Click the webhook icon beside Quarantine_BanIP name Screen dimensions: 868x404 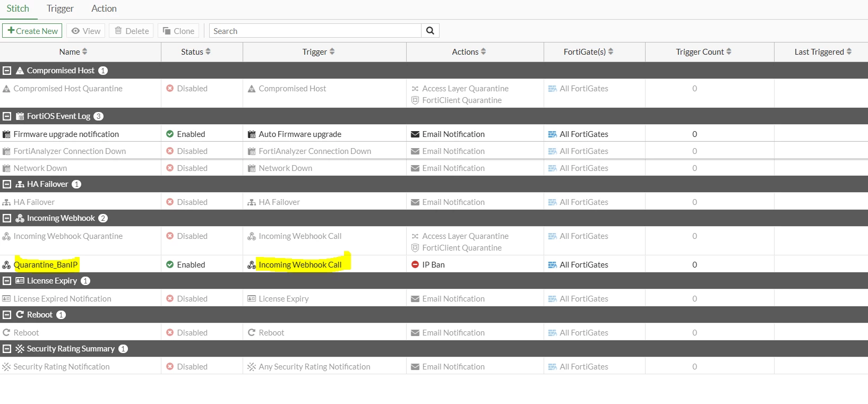pyautogui.click(x=6, y=265)
